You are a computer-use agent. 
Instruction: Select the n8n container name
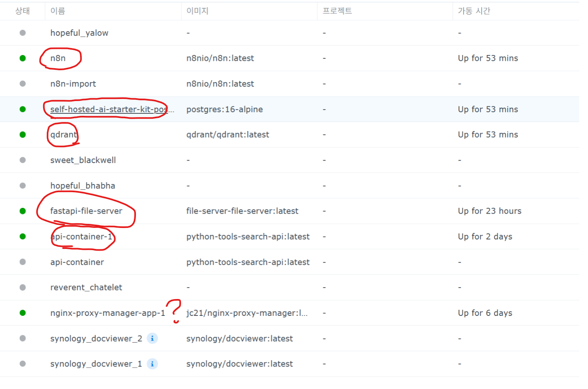tap(58, 58)
